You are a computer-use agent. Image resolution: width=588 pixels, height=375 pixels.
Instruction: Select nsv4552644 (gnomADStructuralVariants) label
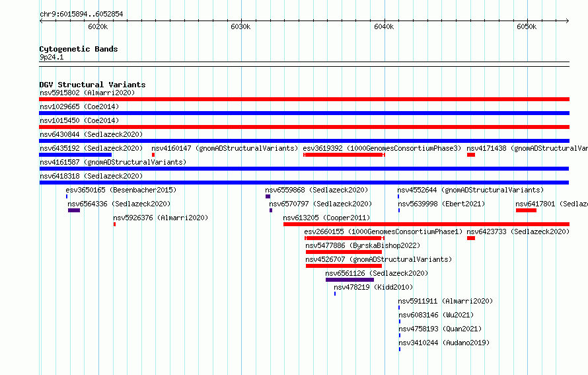(x=470, y=190)
